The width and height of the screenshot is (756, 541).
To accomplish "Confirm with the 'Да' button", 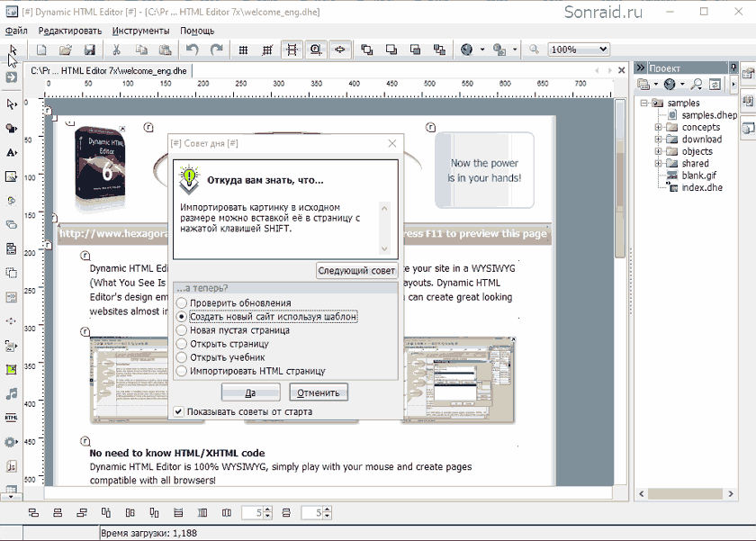I will click(251, 392).
